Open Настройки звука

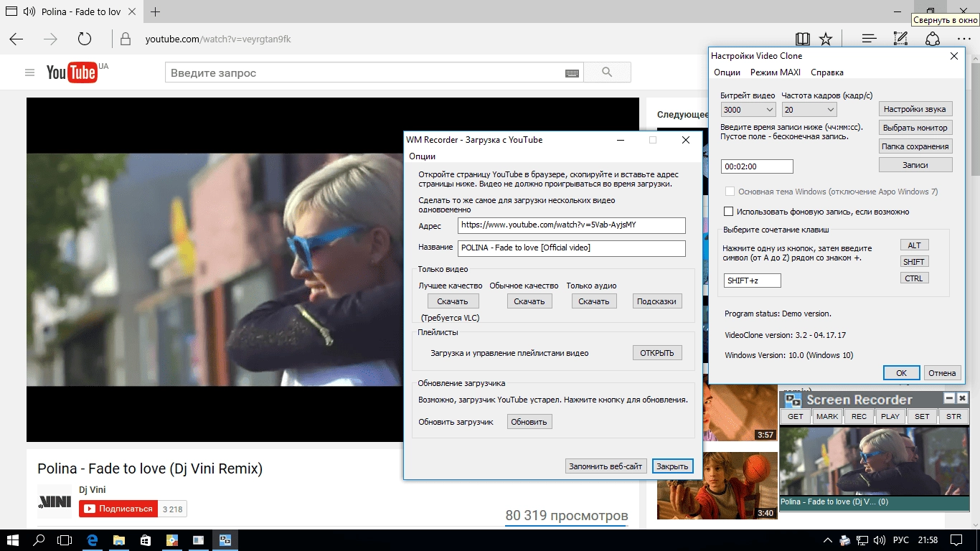tap(915, 109)
